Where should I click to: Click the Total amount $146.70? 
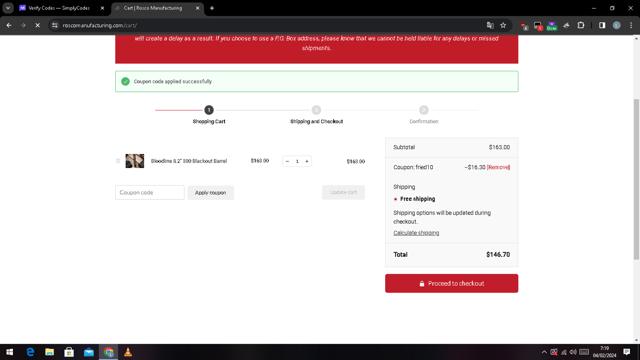(498, 254)
